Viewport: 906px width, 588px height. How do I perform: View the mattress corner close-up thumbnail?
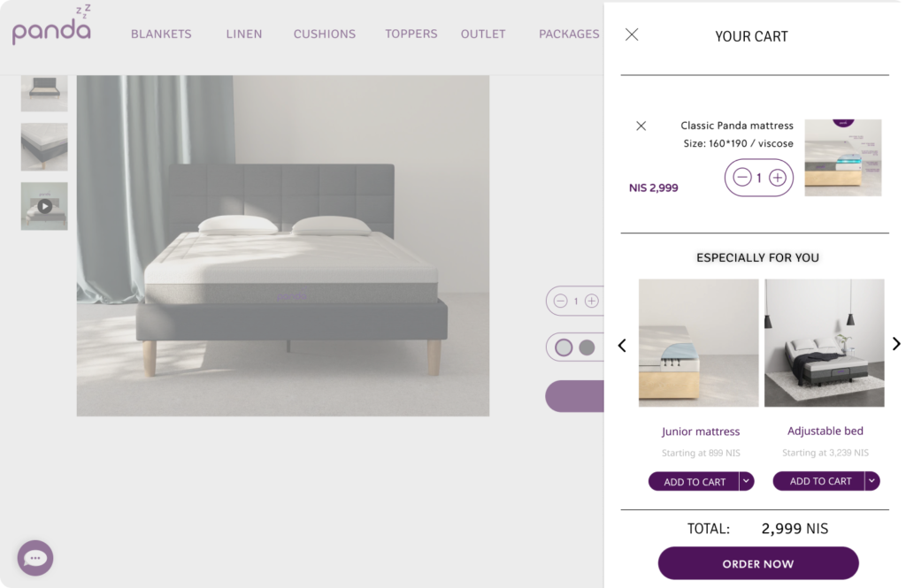coord(44,147)
